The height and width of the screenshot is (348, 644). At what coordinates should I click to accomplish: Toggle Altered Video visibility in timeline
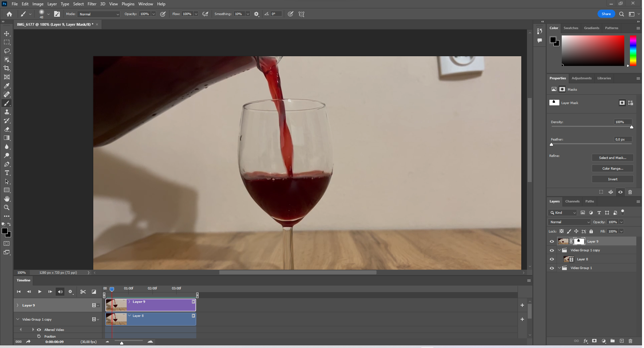(39, 330)
